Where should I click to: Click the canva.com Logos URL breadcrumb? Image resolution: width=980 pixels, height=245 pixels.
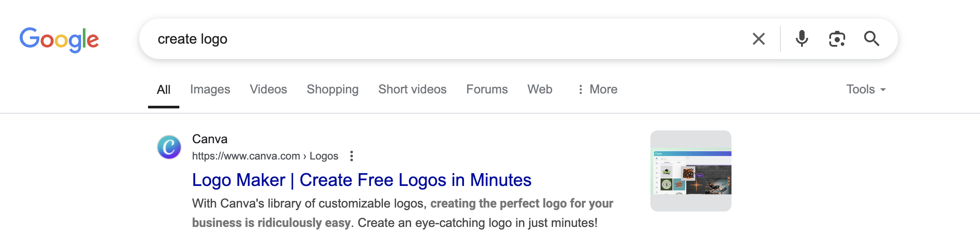coord(265,156)
